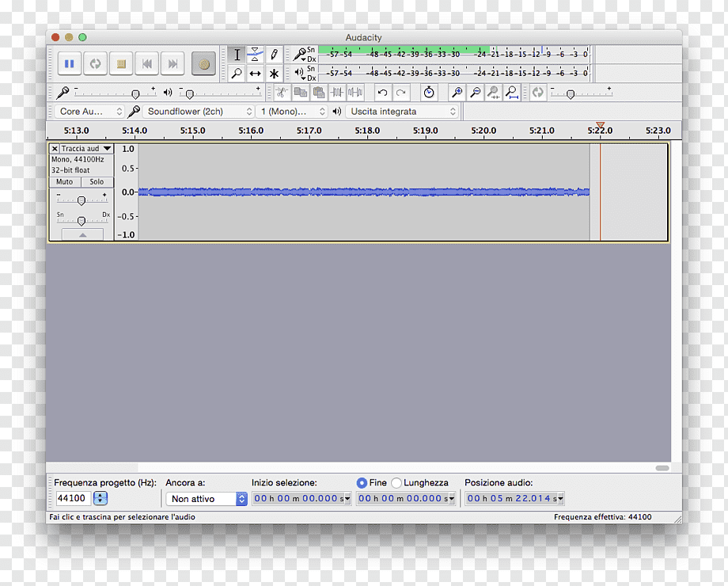This screenshot has height=586, width=728.
Task: Click the horizontal scrollbar thumb
Action: pyautogui.click(x=662, y=468)
